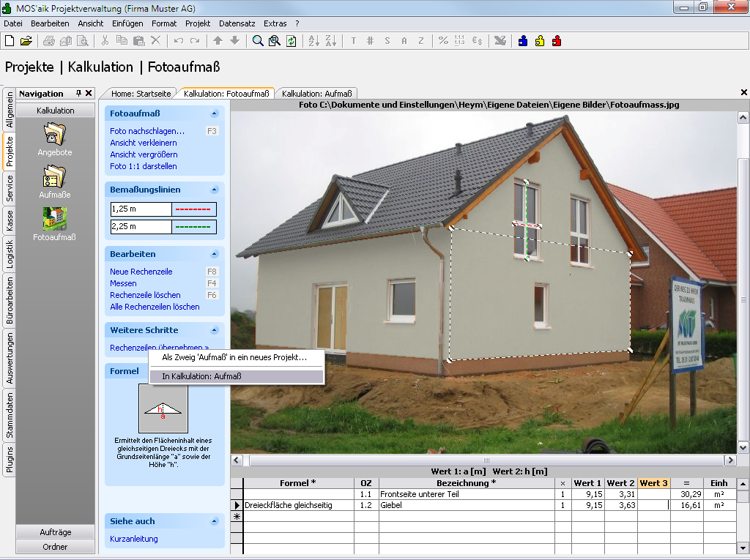Viewport: 750px width, 560px height.
Task: Select the Service vertical side tab
Action: (10, 188)
